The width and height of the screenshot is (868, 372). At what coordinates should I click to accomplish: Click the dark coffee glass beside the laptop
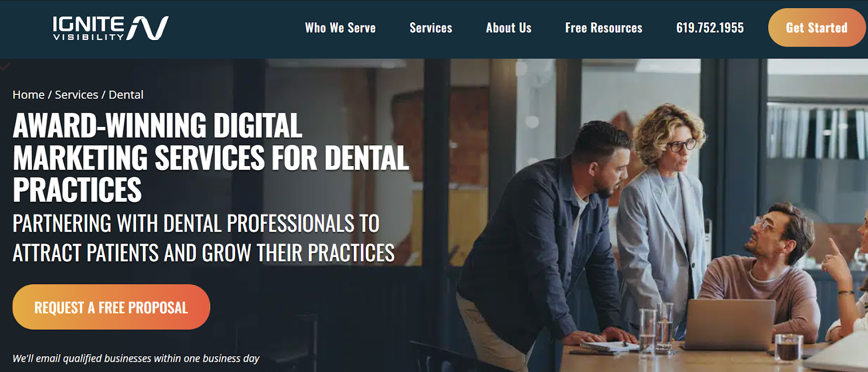pyautogui.click(x=788, y=348)
